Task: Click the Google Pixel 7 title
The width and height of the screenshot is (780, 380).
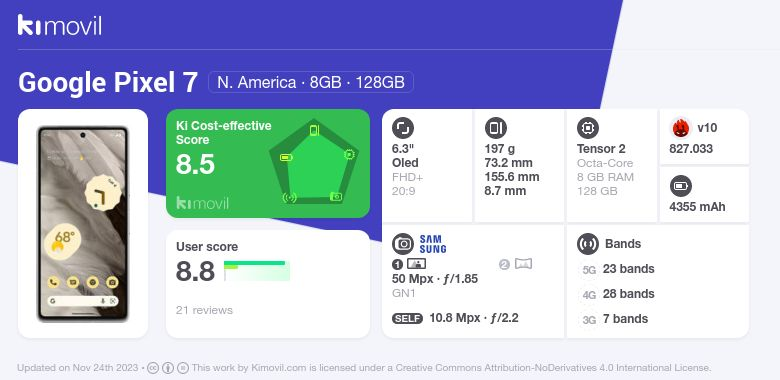Action: pyautogui.click(x=108, y=82)
